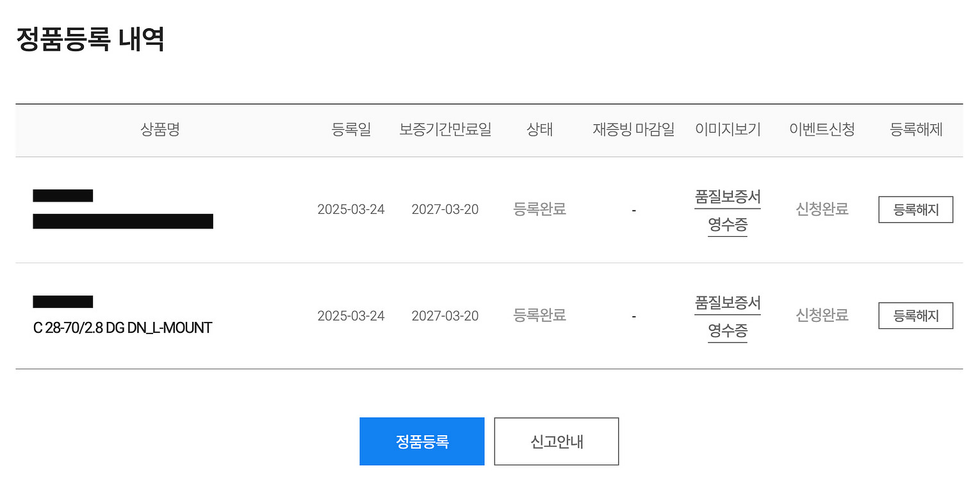Open 영수증 link in the top row
This screenshot has width=980, height=480.
pos(728,225)
